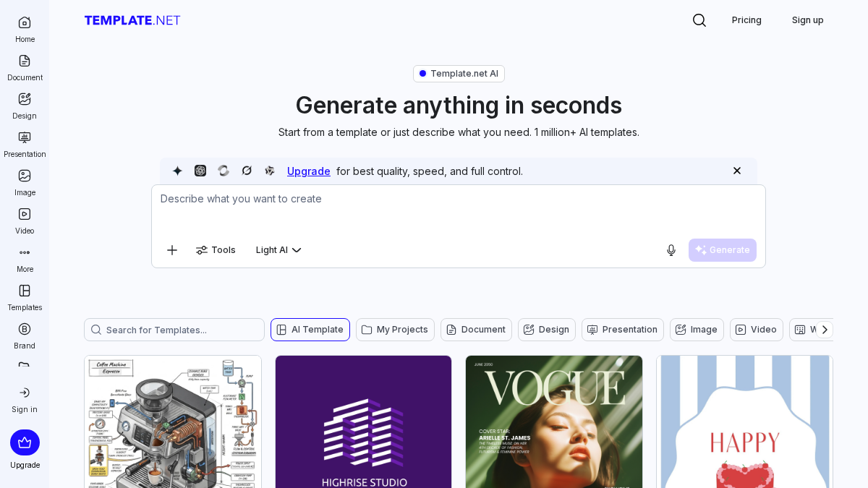Focus the Describe what you want prompt box
This screenshot has width=868, height=488.
point(459,208)
